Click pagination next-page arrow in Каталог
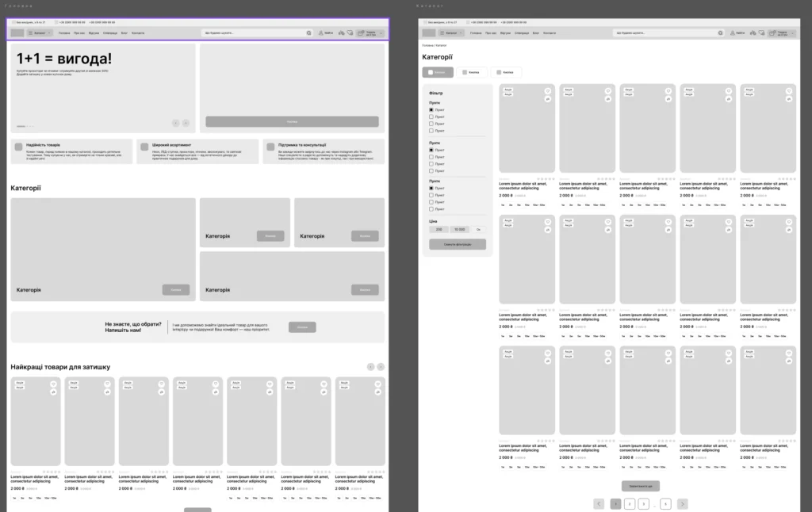The image size is (812, 512). click(x=683, y=504)
